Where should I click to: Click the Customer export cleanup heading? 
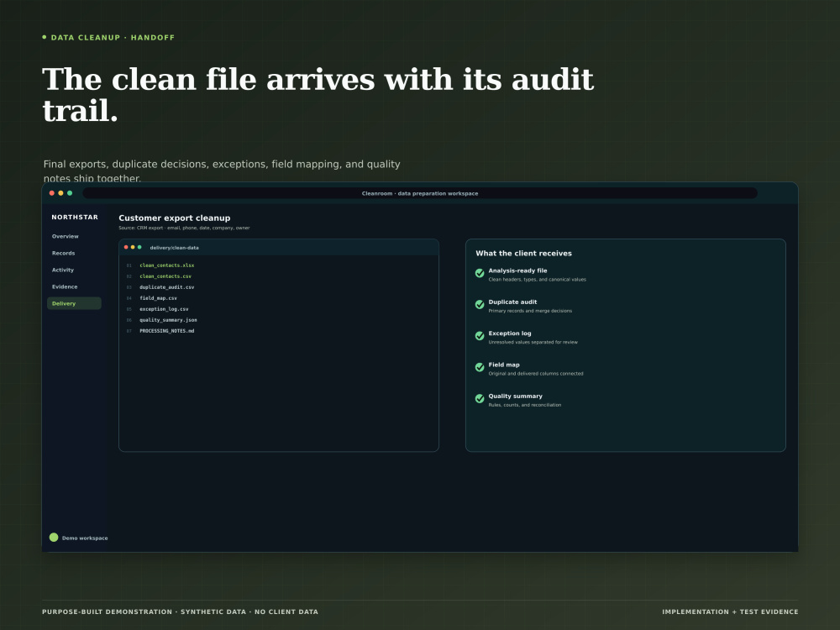174,218
